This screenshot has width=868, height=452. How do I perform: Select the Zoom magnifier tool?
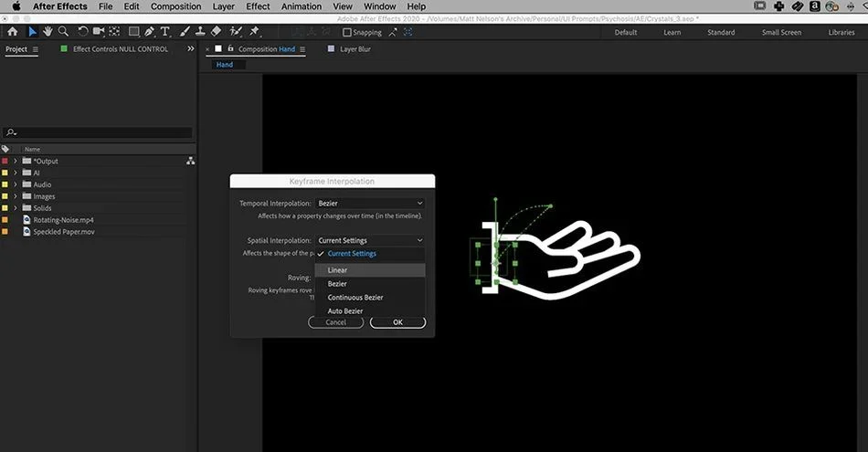point(64,32)
